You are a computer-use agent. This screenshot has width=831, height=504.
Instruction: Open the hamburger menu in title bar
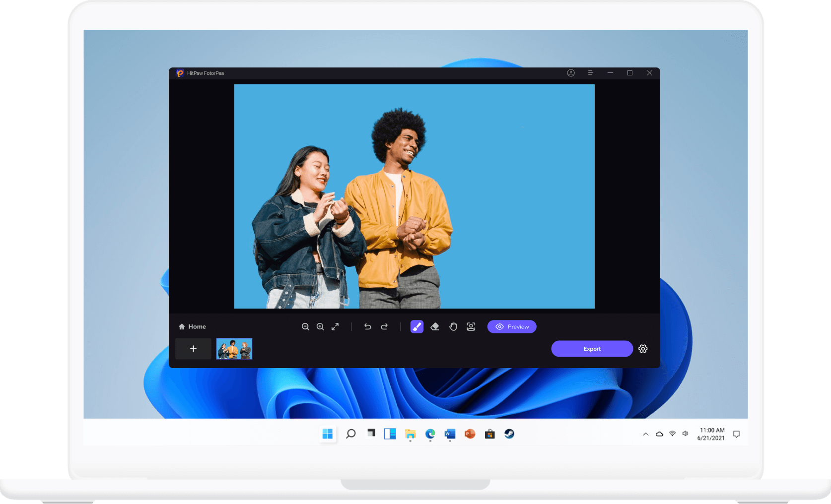[590, 73]
